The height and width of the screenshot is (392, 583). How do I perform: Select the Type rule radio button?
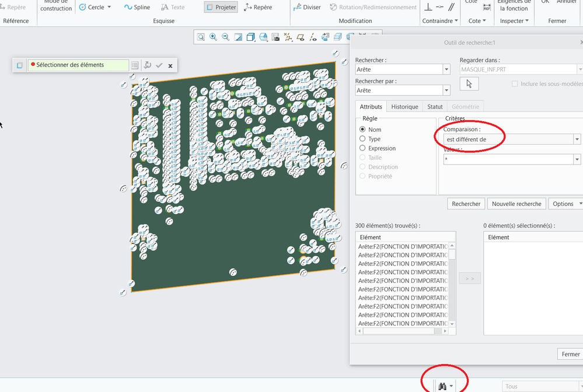click(x=363, y=139)
